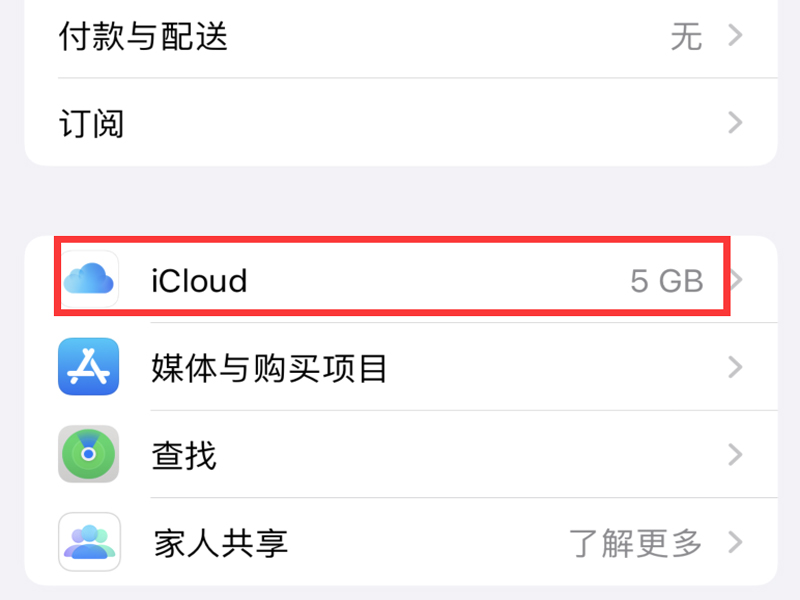Select the 查找 menu label
This screenshot has width=800, height=600.
(x=184, y=456)
